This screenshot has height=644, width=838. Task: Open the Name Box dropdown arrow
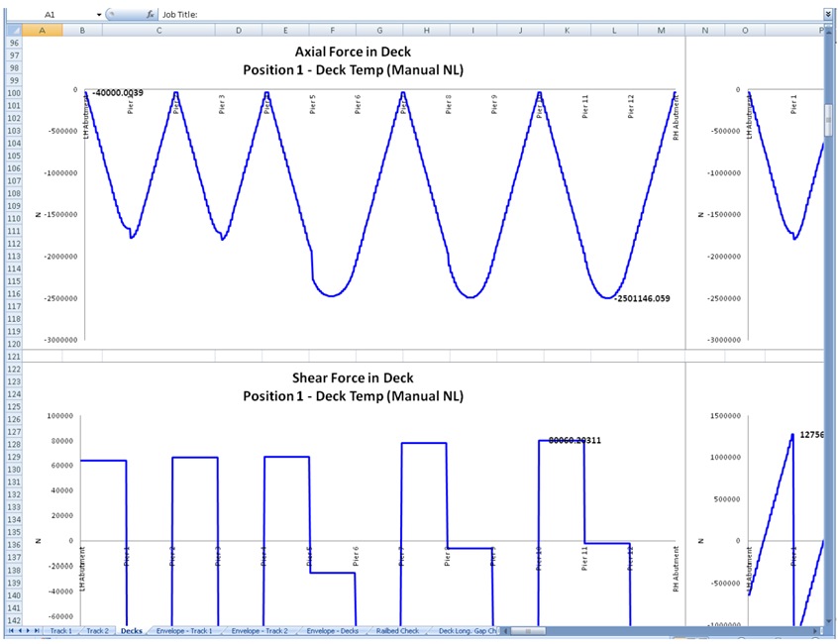tap(99, 15)
